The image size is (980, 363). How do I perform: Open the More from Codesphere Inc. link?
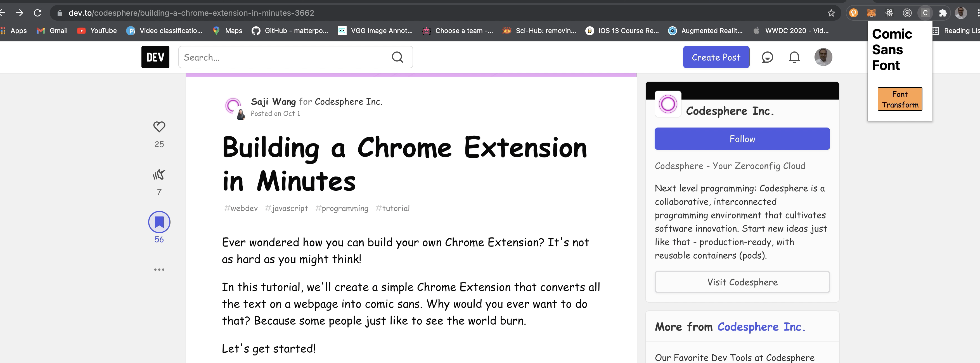click(761, 327)
